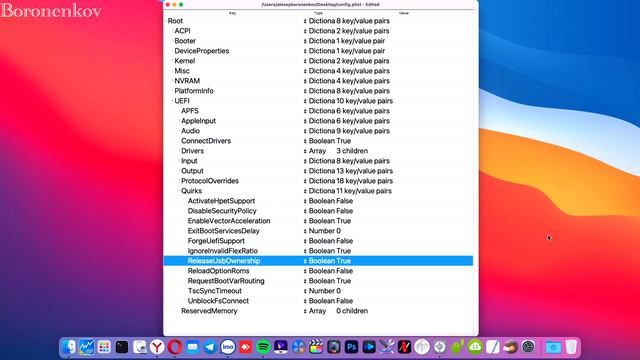Select the ACPI row

click(318, 31)
